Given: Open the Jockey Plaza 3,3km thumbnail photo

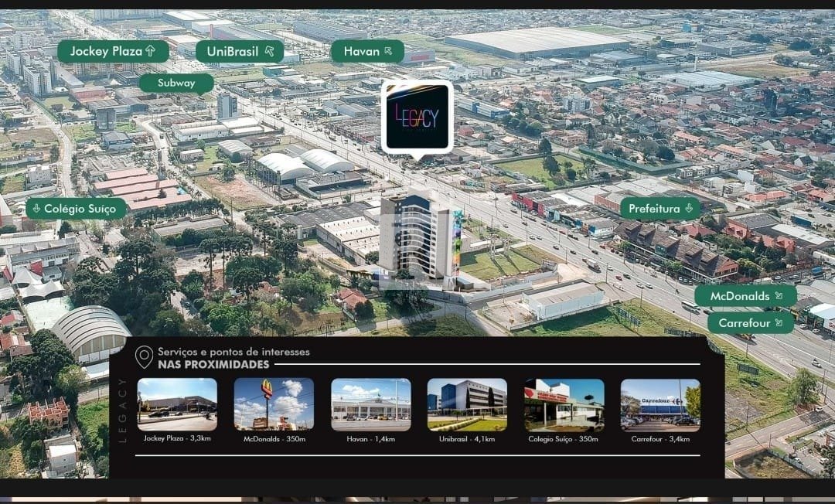Looking at the screenshot, I should click(177, 404).
